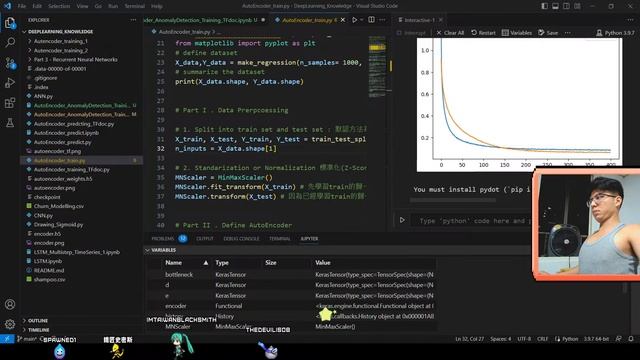Viewport: 640px width, 360px height.
Task: Clear All interactive window output
Action: point(450,33)
